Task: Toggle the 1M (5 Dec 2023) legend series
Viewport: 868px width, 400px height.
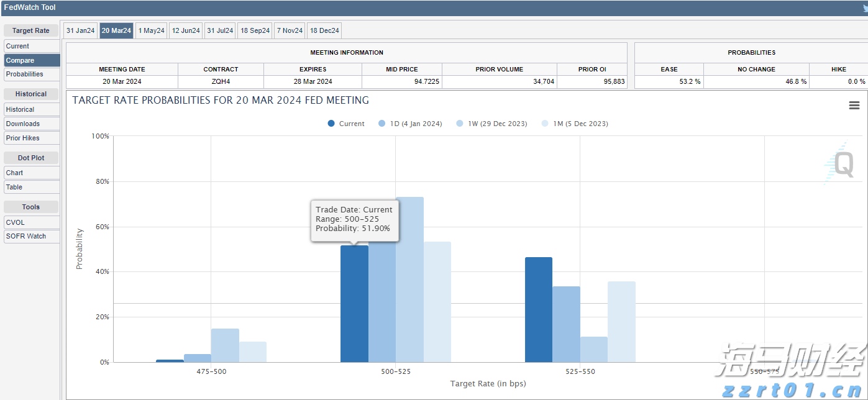Action: 575,124
